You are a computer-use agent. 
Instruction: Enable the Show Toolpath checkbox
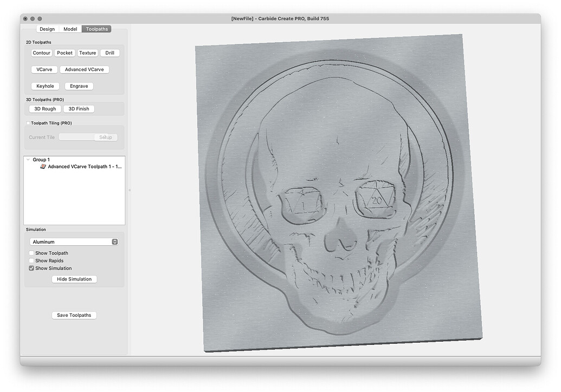(31, 253)
